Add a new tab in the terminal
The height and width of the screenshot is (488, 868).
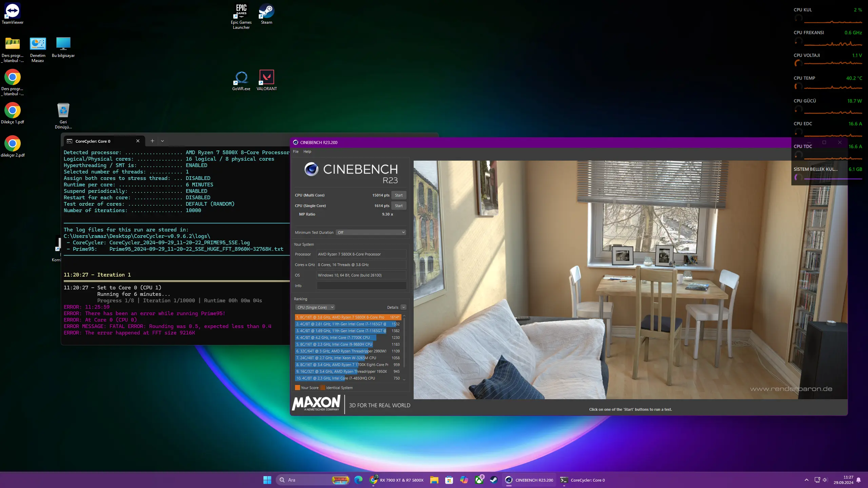(x=152, y=141)
